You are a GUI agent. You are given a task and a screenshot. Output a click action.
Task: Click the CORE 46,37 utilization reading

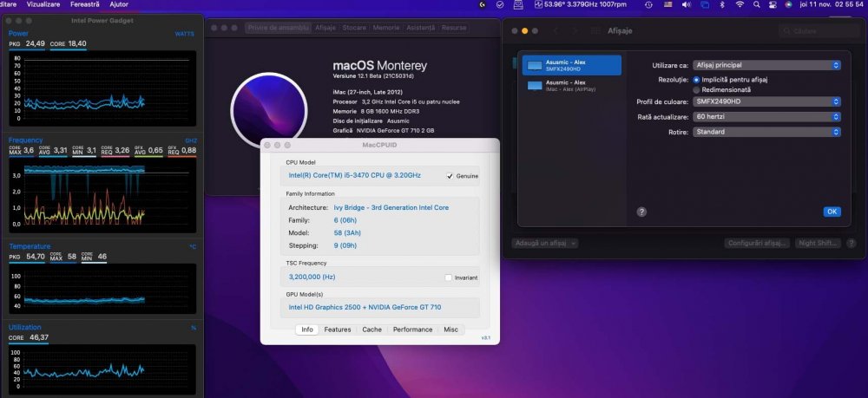tap(29, 338)
